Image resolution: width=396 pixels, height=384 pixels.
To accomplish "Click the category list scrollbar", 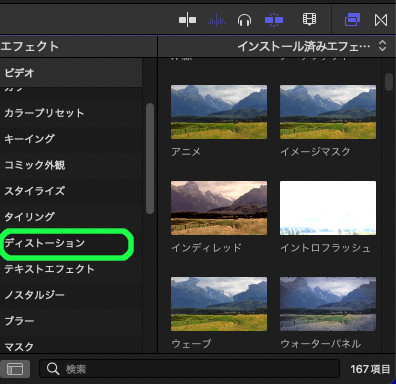I will [x=150, y=158].
